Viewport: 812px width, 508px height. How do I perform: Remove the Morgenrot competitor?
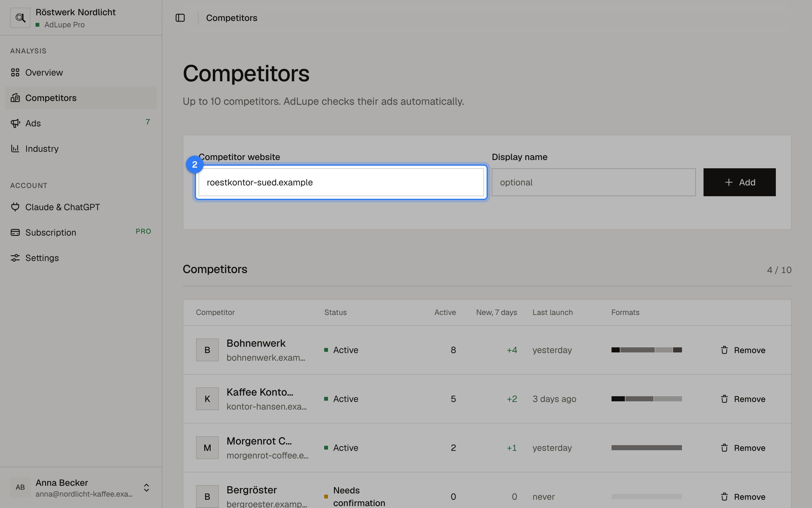click(x=743, y=448)
